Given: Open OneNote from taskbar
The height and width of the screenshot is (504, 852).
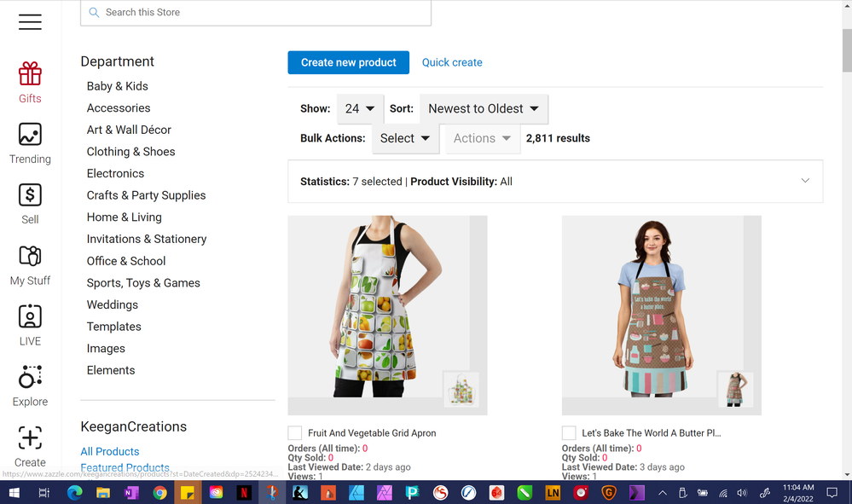Looking at the screenshot, I should coord(131,493).
